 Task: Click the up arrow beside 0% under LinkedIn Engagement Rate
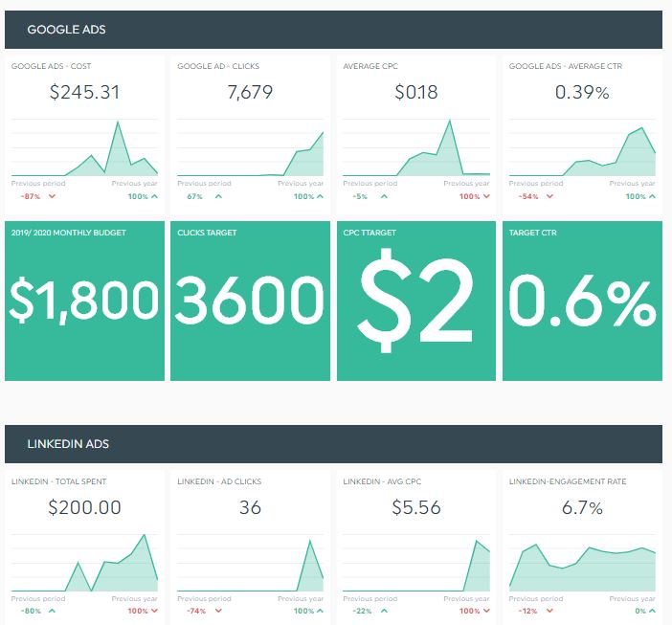tap(652, 611)
